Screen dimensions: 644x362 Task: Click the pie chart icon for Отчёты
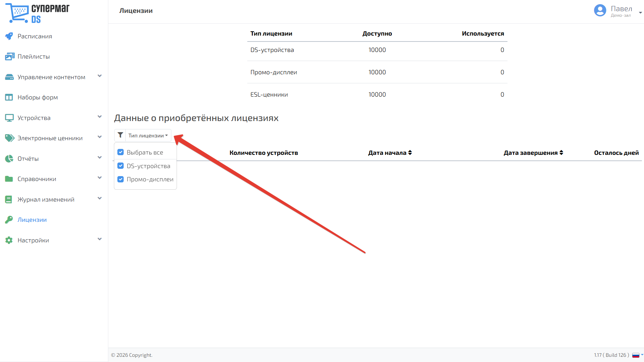pyautogui.click(x=9, y=159)
